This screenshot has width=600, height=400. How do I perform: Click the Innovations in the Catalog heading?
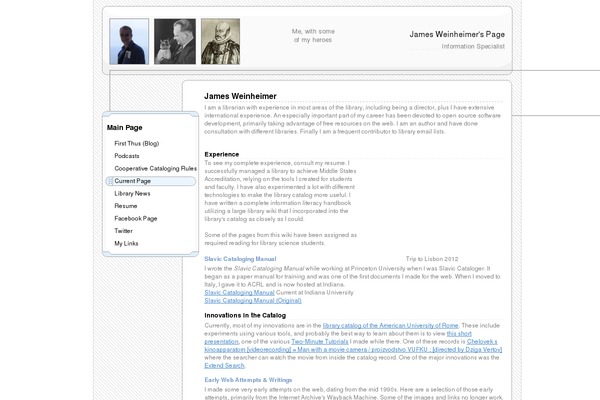coord(245,315)
